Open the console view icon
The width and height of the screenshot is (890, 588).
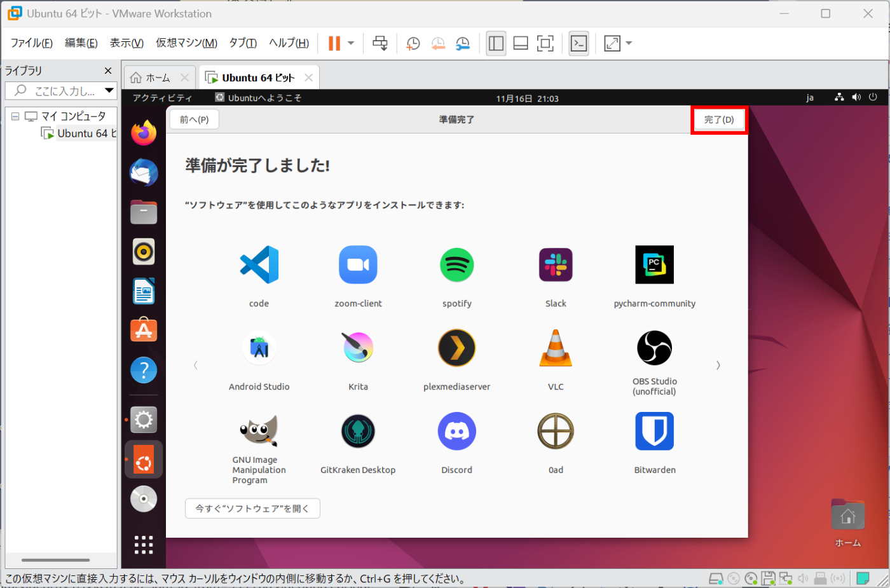coord(578,43)
